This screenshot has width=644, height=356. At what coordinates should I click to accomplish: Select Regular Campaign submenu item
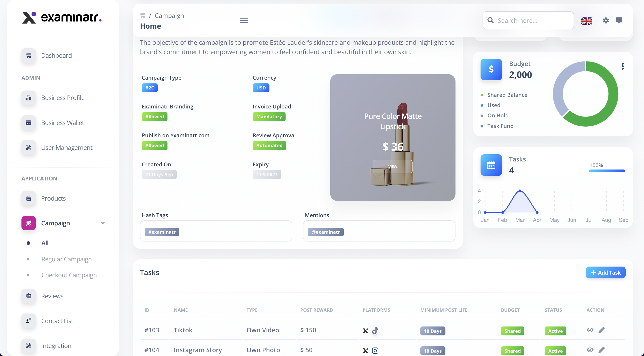pyautogui.click(x=66, y=259)
